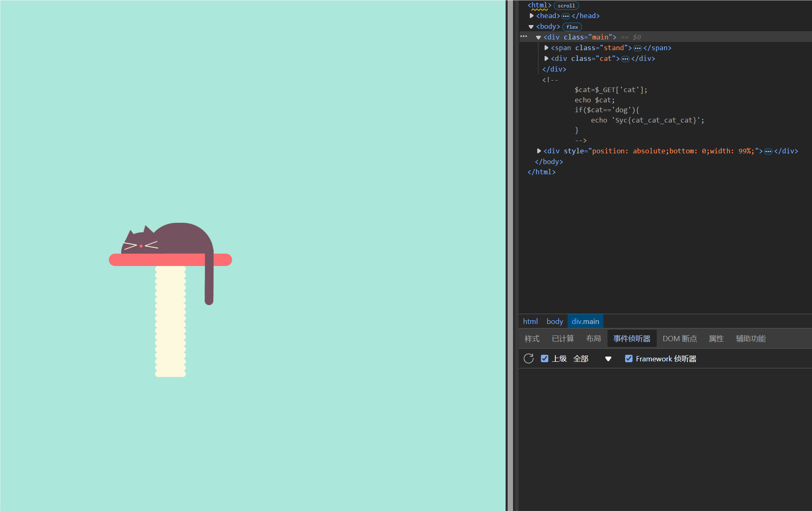Viewport: 812px width, 511px height.
Task: Click the echo 'Syc{cat_cat_cat_cat}' comment line
Action: point(648,120)
